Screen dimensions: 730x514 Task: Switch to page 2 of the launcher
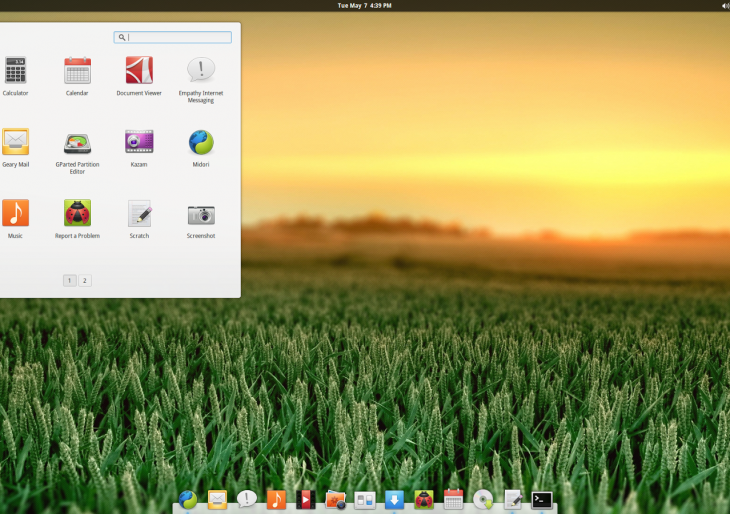click(85, 280)
